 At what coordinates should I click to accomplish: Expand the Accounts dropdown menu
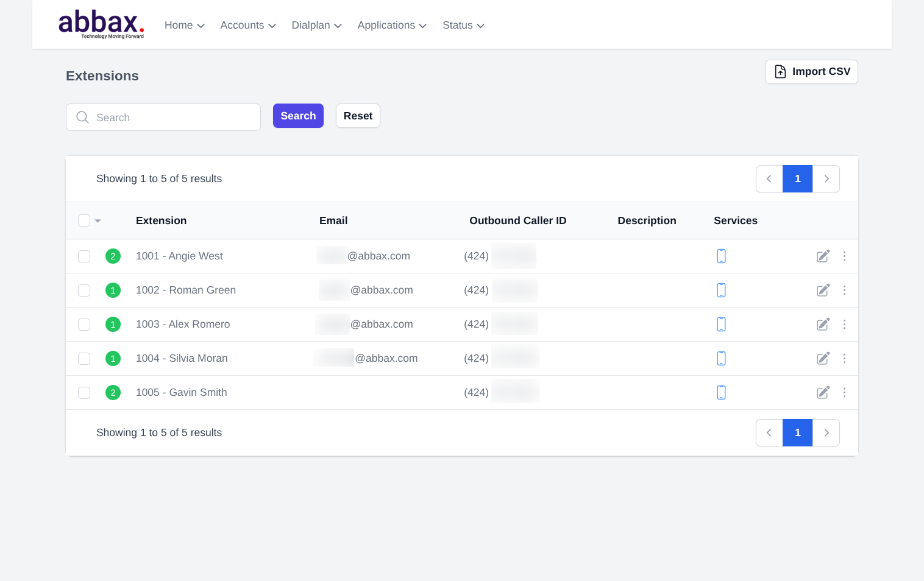point(248,26)
